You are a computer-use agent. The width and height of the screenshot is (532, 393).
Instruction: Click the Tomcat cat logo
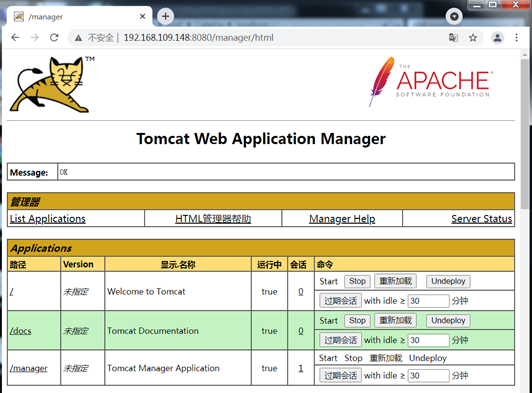click(51, 85)
